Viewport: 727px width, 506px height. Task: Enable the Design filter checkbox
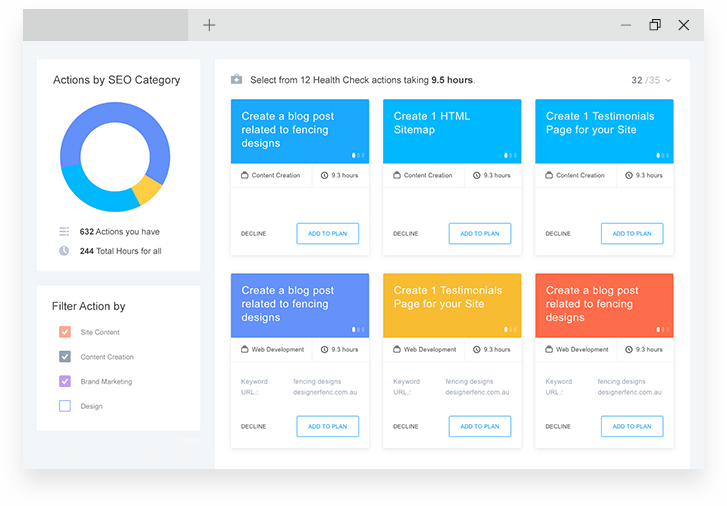tap(65, 406)
